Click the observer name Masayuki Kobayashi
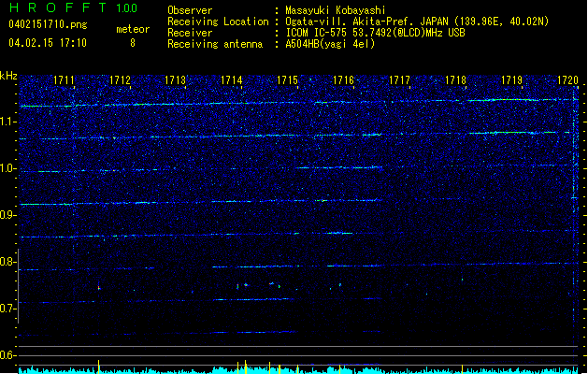Screen dimensions: 588x374 coord(336,10)
